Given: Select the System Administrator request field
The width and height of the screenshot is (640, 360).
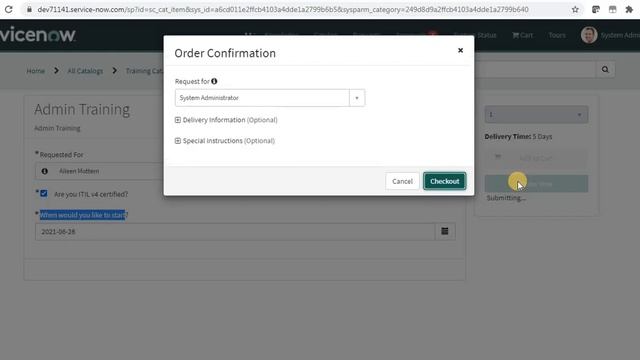Looking at the screenshot, I should point(262,98).
